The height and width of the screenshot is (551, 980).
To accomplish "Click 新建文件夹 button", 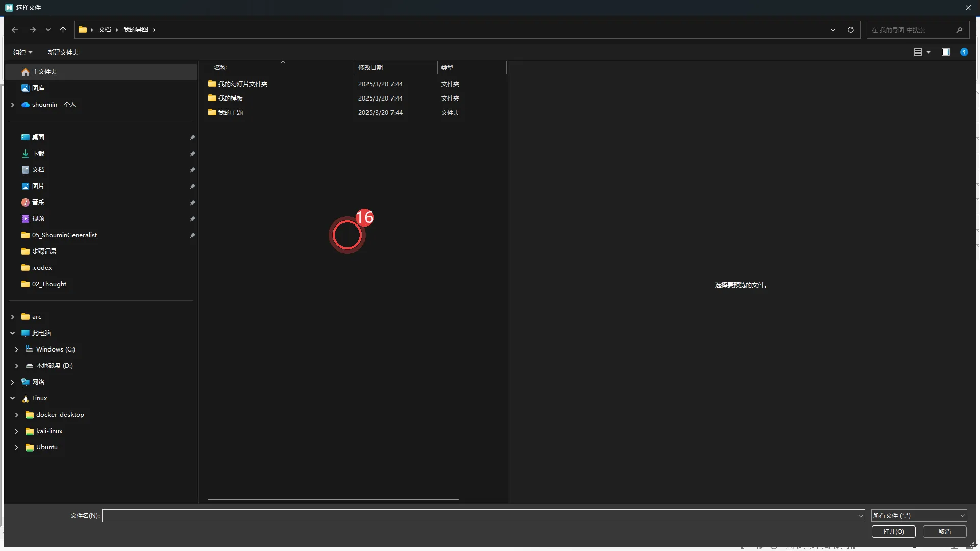I will [63, 52].
